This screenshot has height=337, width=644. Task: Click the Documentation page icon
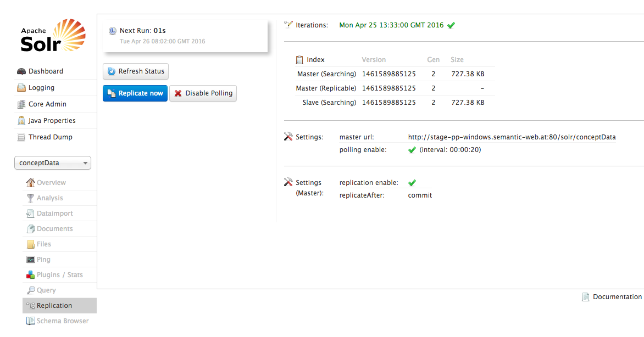pos(586,297)
